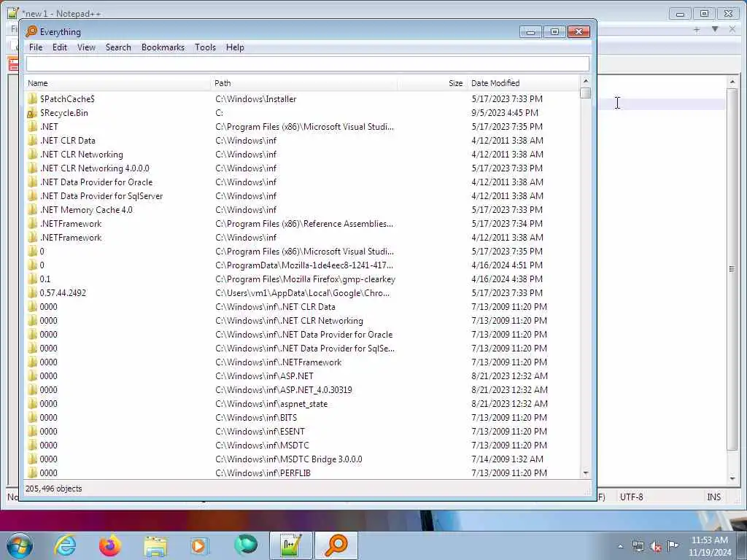Sort results by Date Modified column header
This screenshot has width=747, height=560.
pyautogui.click(x=523, y=83)
